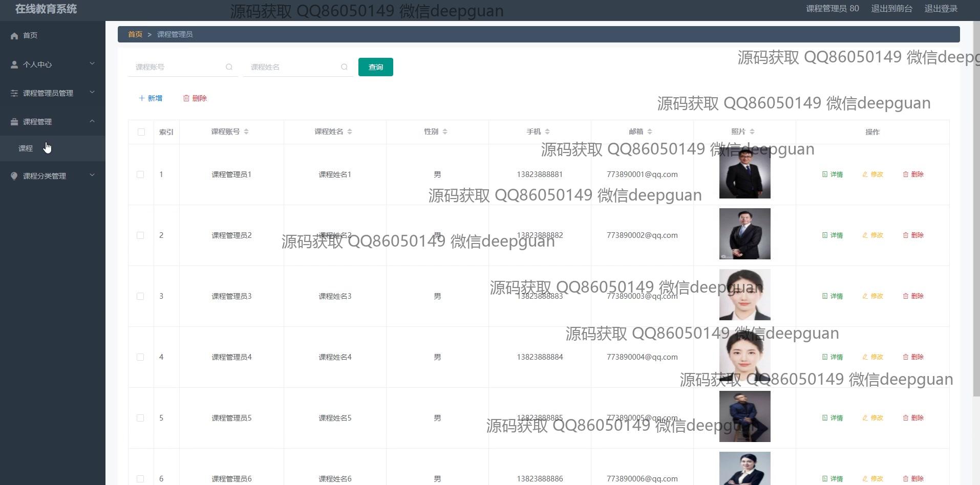This screenshot has width=980, height=485.
Task: Open 详情 for 课程管理员4
Action: 833,357
